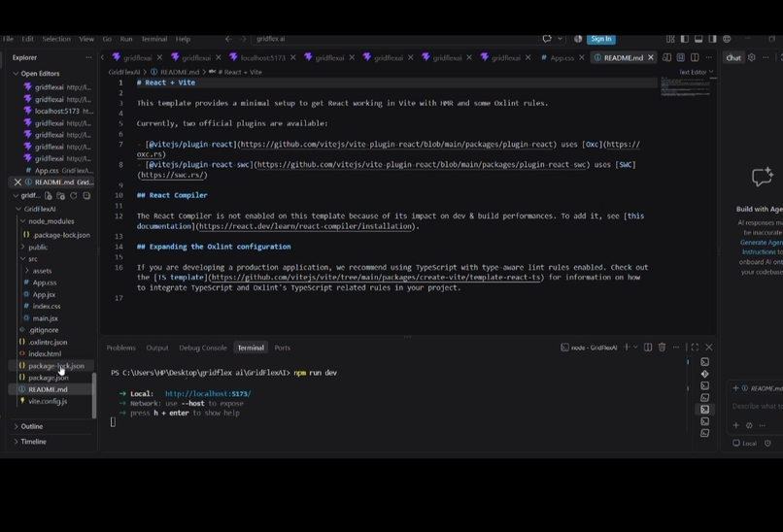
Task: Open the Selection menu
Action: click(56, 39)
